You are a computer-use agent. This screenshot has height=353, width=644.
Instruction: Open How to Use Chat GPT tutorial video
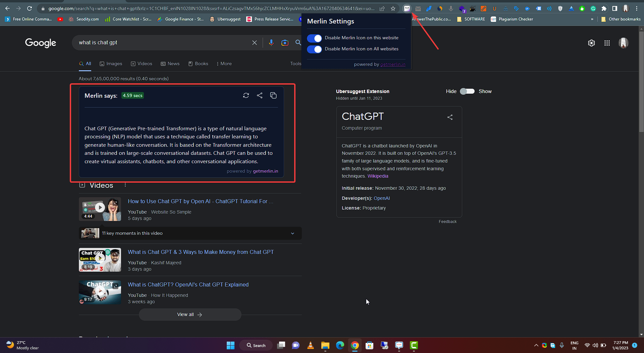coord(201,201)
